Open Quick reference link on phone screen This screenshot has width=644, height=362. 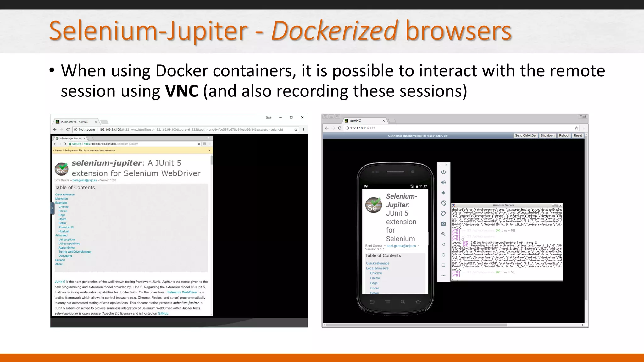coord(378,263)
